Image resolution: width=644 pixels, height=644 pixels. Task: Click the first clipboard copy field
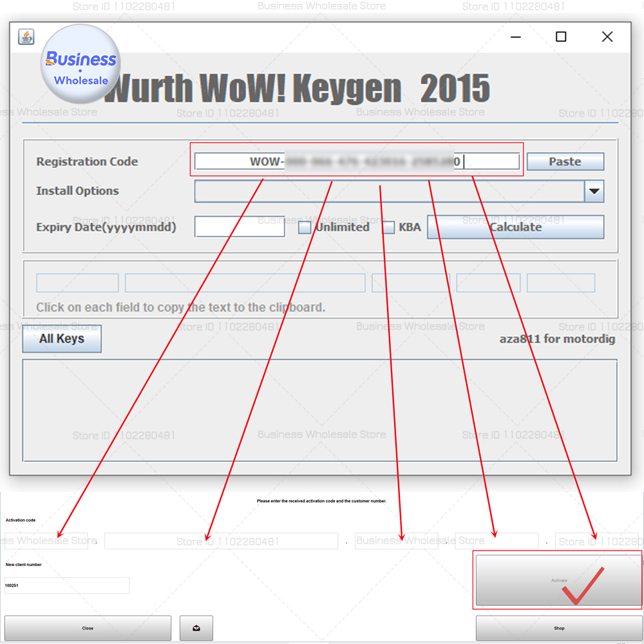77,283
